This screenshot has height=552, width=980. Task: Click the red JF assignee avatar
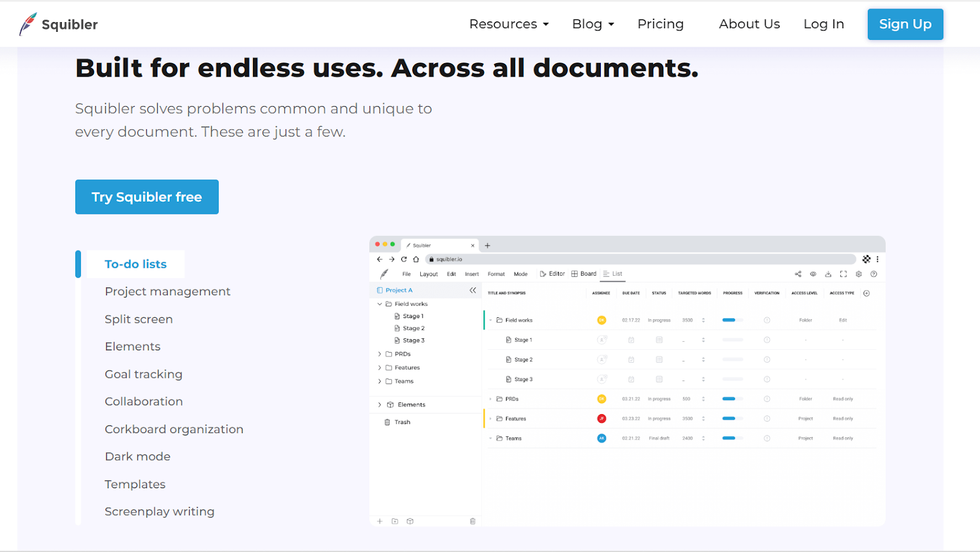601,418
